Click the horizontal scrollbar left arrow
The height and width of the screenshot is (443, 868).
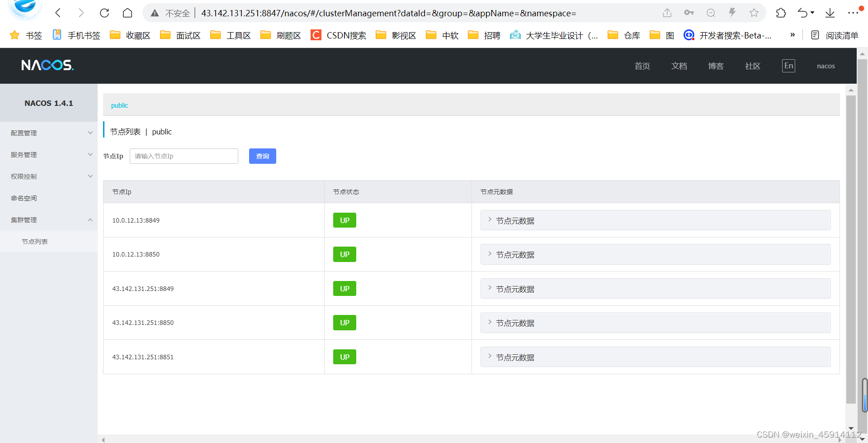click(x=103, y=439)
